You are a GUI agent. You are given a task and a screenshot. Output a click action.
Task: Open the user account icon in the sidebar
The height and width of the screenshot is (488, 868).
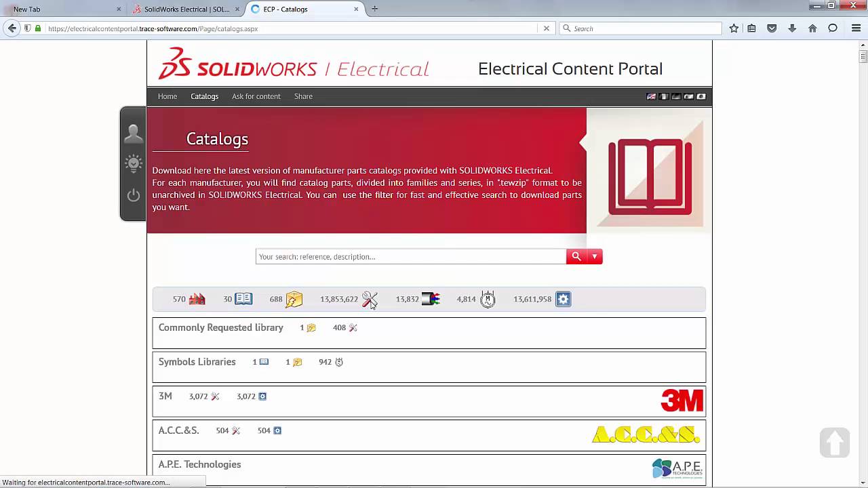133,133
